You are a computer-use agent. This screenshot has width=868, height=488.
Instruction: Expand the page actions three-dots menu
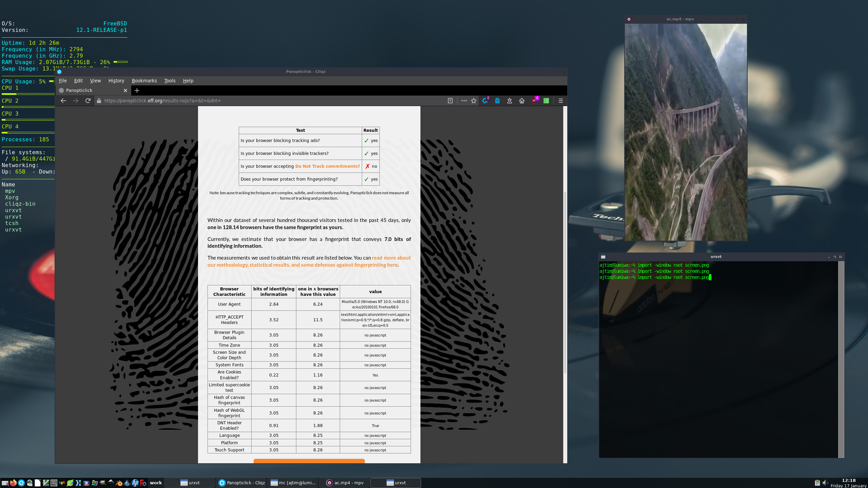[464, 101]
